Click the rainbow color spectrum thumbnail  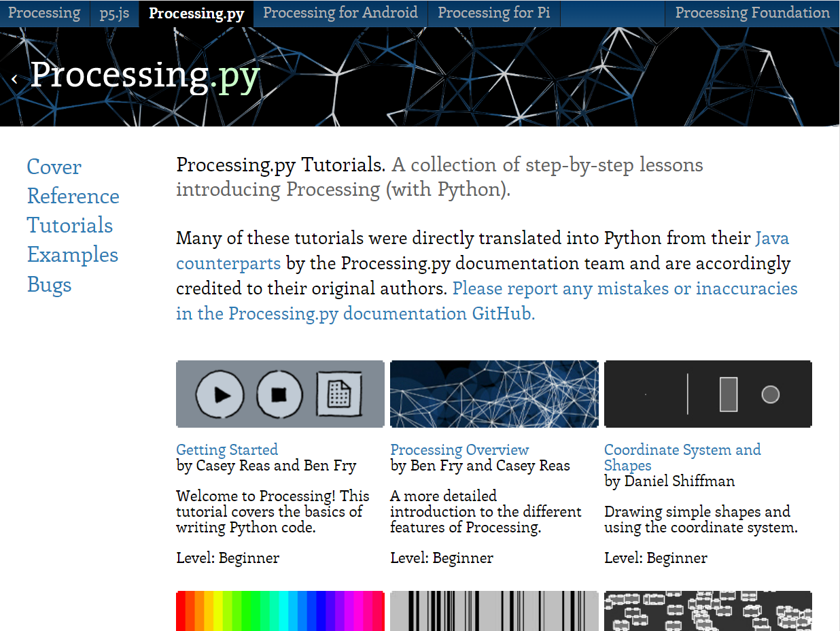coord(280,611)
